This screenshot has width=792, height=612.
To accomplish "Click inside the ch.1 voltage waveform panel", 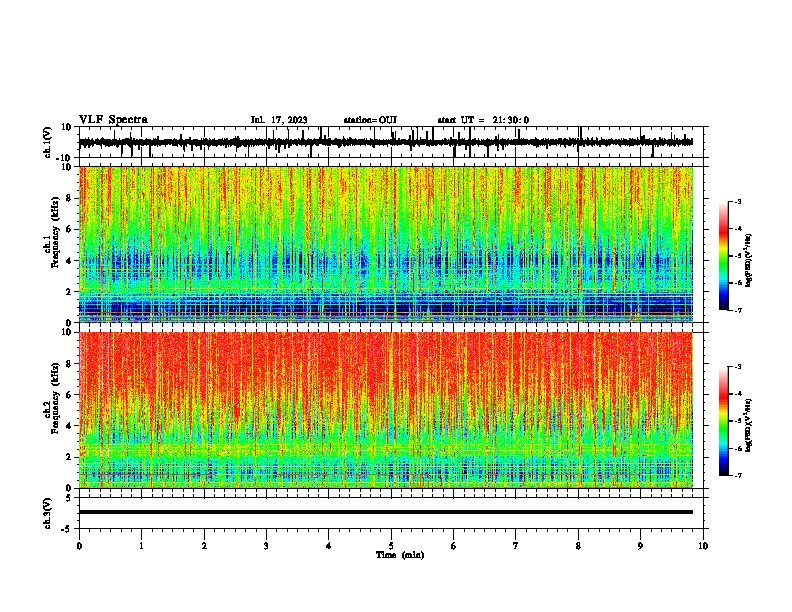I will tap(391, 142).
